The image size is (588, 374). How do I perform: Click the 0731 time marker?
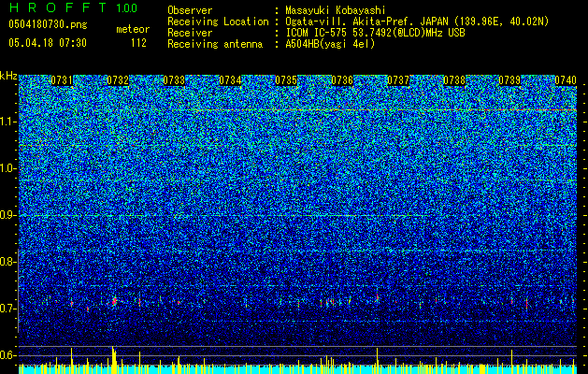pos(62,80)
